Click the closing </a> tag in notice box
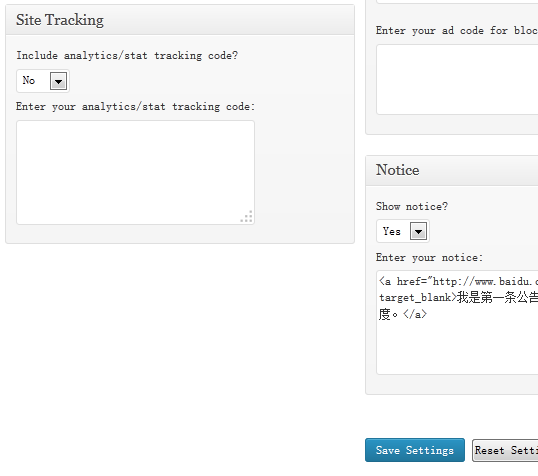Image resolution: width=538 pixels, height=476 pixels. coord(414,314)
